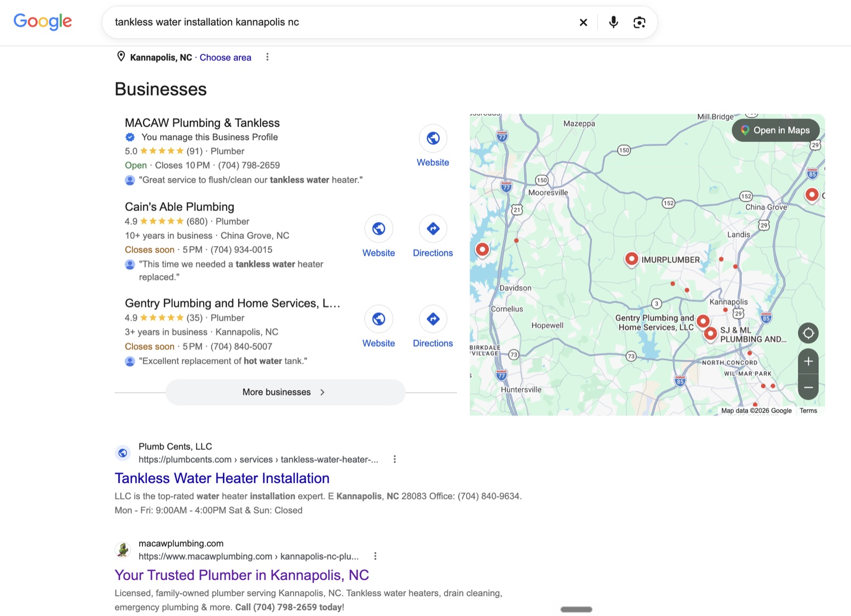Open map Terms link
The height and width of the screenshot is (616, 851).
(x=808, y=411)
